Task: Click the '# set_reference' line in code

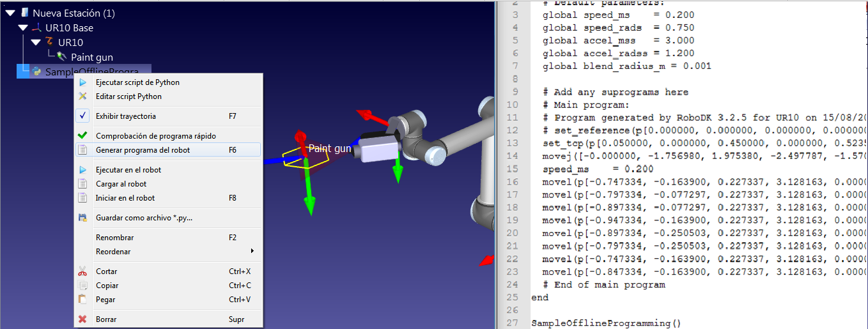Action: [704, 130]
